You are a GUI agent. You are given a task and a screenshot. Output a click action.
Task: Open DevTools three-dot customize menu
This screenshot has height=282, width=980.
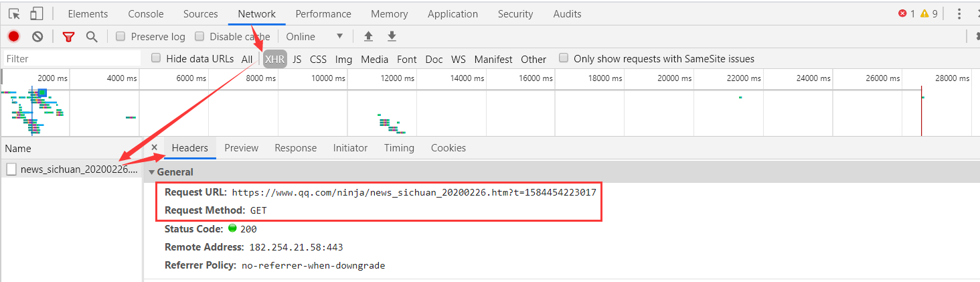pos(959,14)
